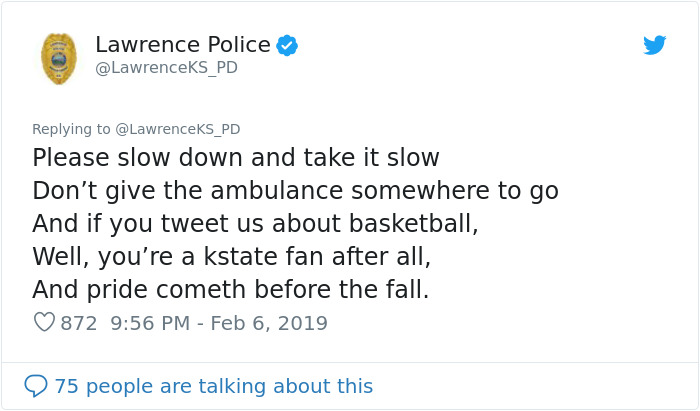Image resolution: width=700 pixels, height=411 pixels.
Task: Click the line mentioning the ambulance
Action: point(295,191)
